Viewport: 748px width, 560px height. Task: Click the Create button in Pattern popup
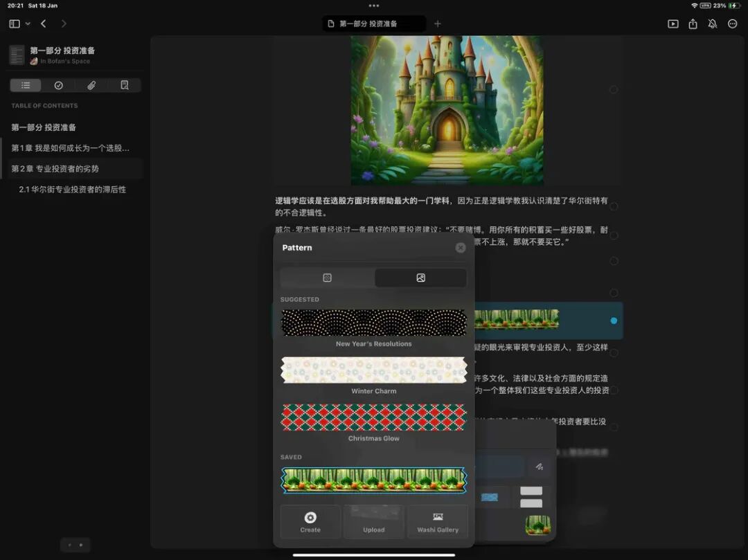(x=310, y=522)
